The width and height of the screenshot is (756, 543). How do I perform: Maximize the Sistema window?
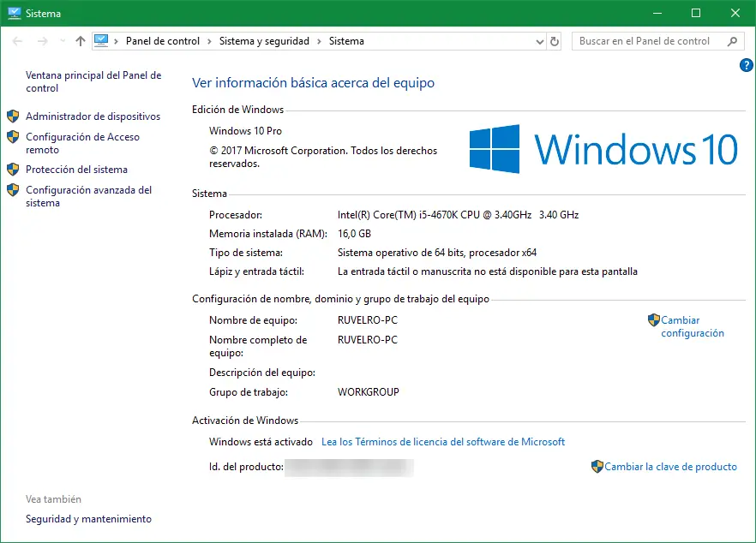coord(696,13)
